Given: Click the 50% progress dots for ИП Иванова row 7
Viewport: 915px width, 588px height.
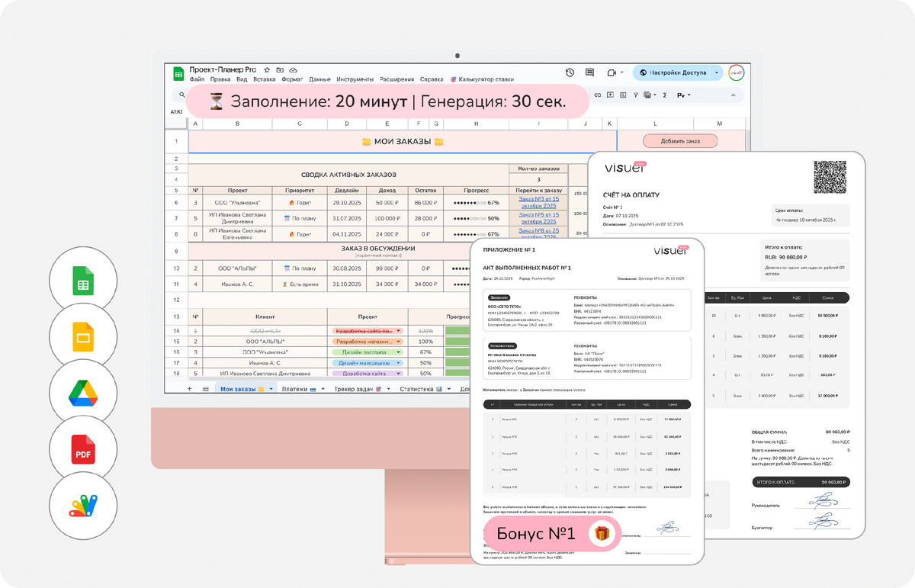Looking at the screenshot, I should coord(476,218).
